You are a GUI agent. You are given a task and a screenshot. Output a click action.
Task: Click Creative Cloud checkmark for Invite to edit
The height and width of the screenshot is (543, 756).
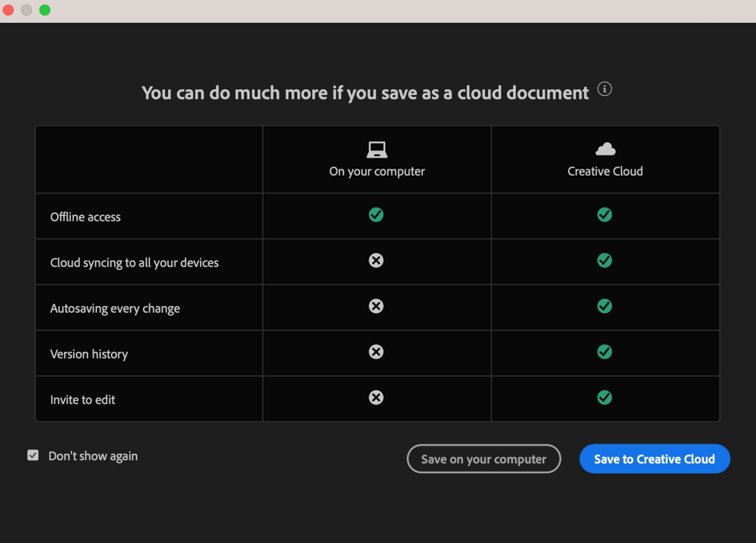(x=604, y=398)
